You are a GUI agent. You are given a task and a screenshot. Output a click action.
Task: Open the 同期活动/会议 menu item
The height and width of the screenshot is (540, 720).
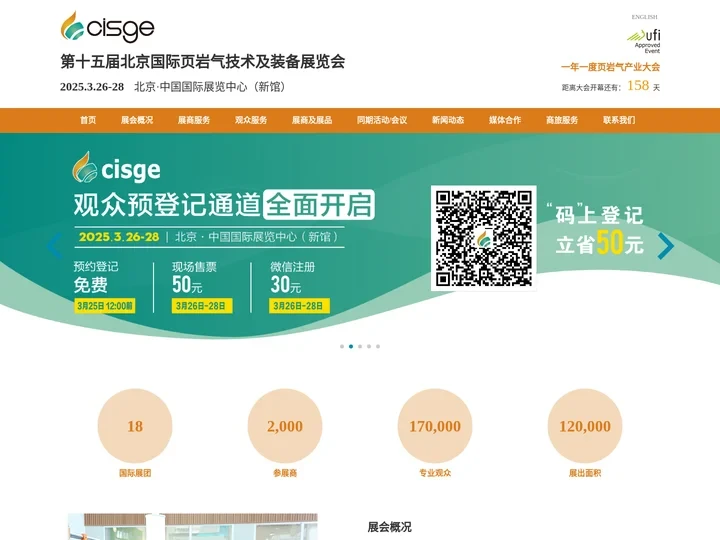[x=382, y=120]
